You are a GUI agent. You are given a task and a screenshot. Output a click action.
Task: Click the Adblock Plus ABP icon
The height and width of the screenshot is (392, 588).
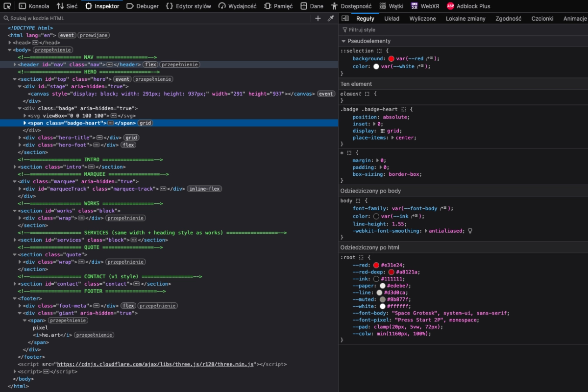450,6
